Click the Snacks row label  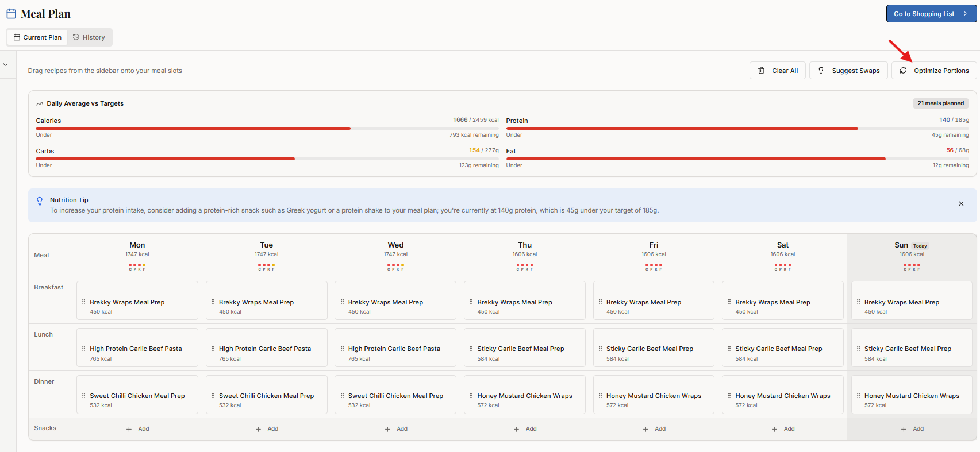[45, 428]
